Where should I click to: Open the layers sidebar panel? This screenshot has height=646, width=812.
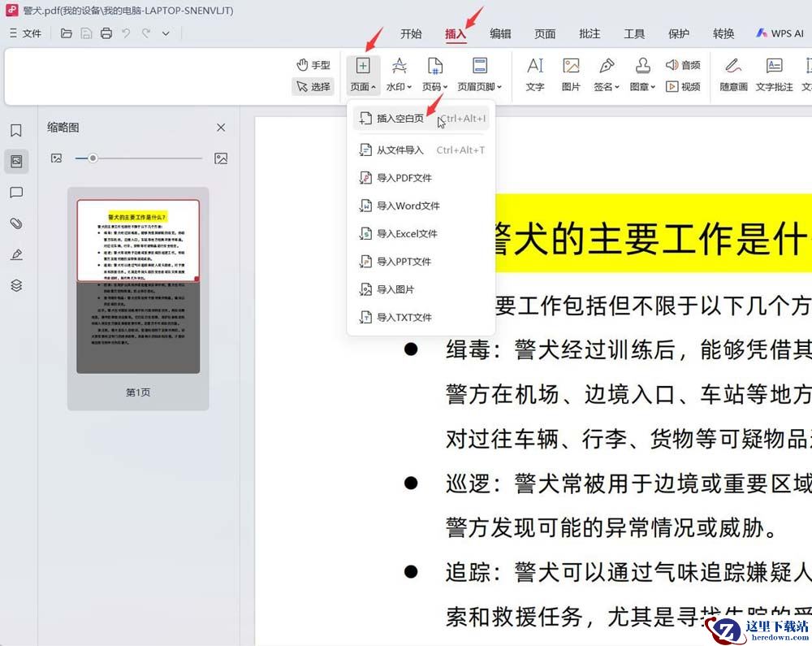(x=16, y=285)
